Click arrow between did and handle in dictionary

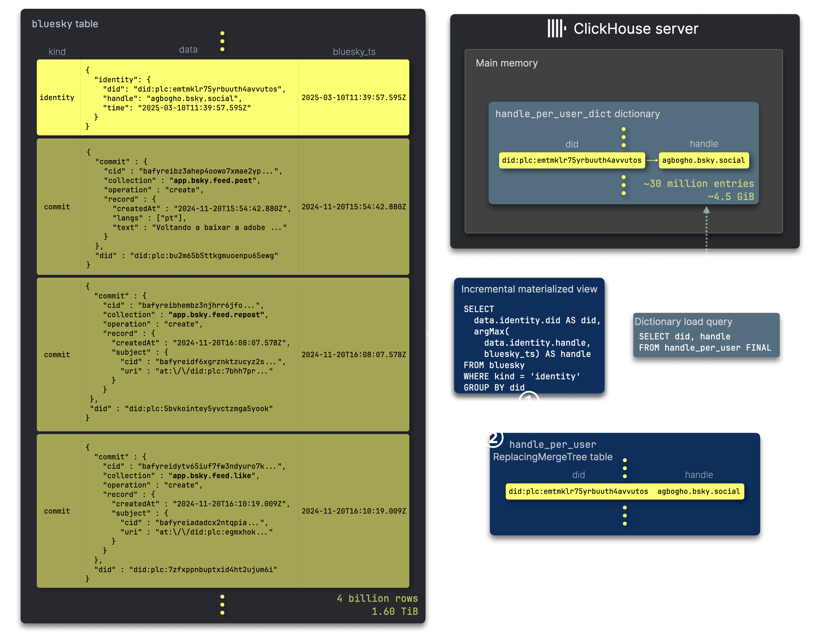pyautogui.click(x=652, y=160)
